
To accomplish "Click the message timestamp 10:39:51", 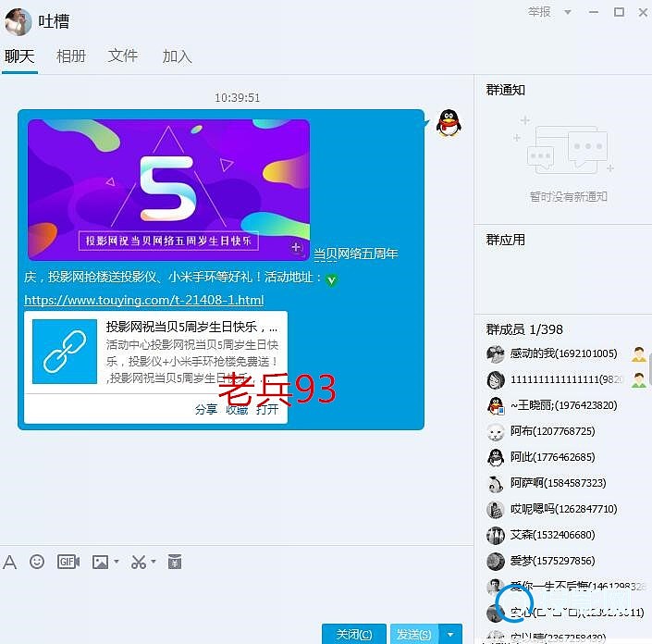I will [237, 98].
